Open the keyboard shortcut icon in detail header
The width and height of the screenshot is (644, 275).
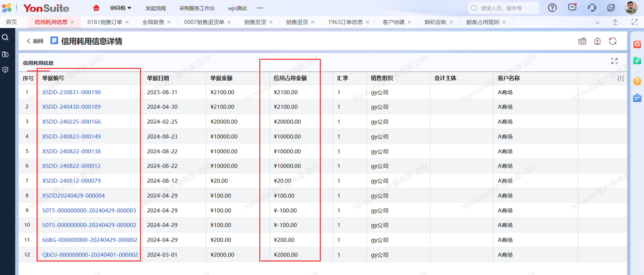tap(582, 41)
